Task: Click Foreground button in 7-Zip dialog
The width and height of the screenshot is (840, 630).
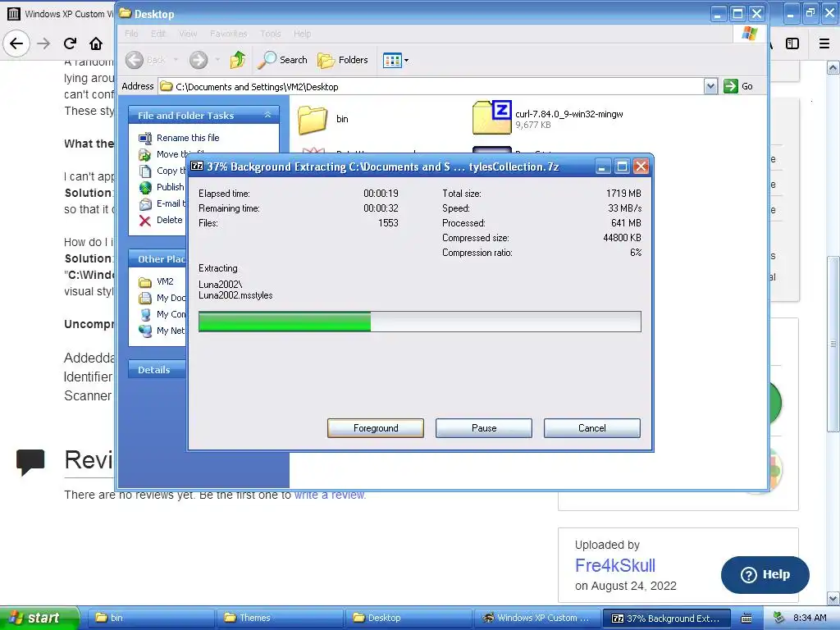Action: [375, 428]
